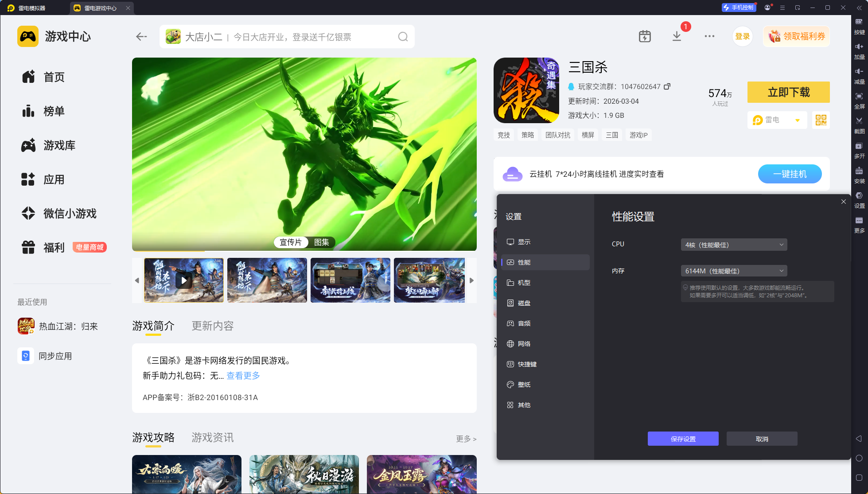Open the 更新内容 tab
The image size is (868, 494).
coord(212,326)
